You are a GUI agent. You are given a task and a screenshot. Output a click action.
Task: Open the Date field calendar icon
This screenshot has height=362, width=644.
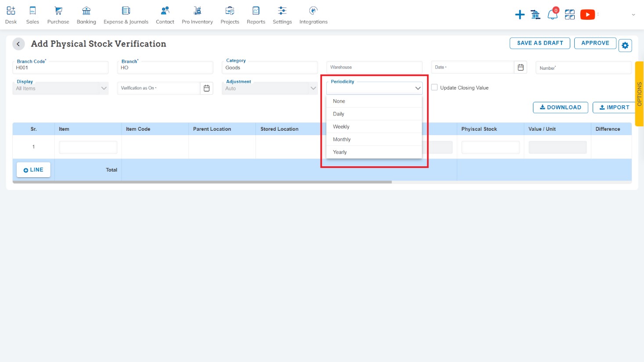point(521,67)
